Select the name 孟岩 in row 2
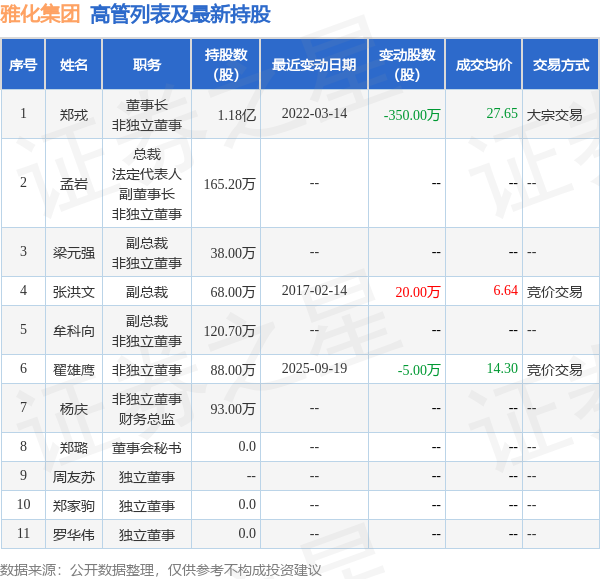 point(74,184)
